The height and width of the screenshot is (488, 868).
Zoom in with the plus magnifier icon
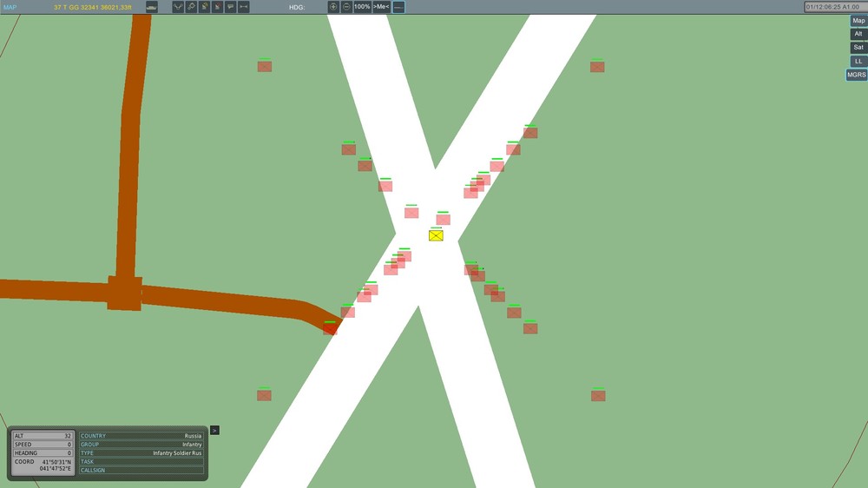[333, 7]
